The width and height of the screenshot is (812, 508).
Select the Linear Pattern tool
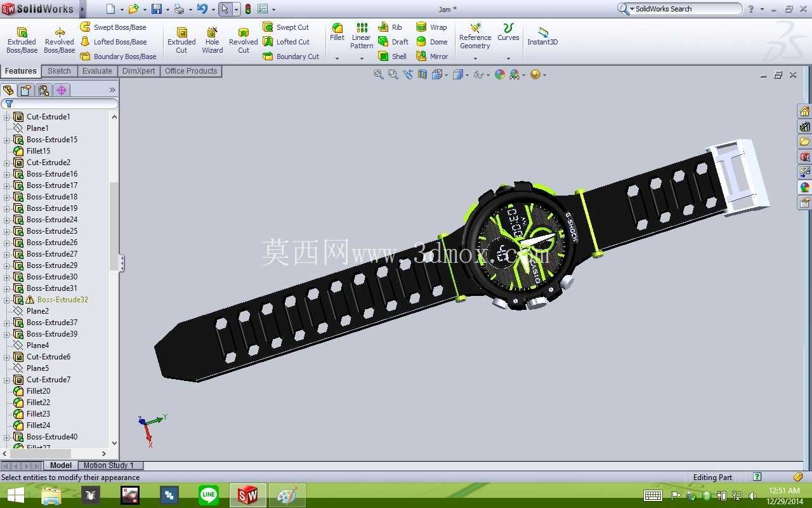click(362, 36)
